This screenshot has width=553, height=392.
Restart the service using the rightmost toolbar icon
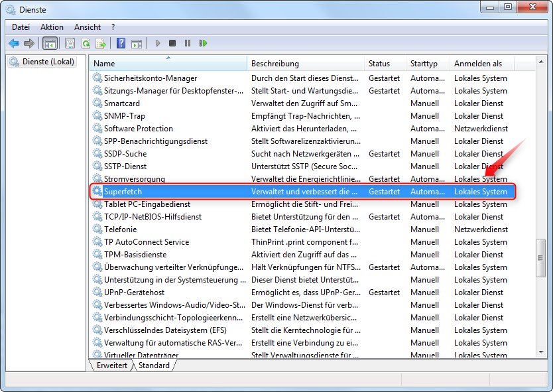(x=203, y=43)
